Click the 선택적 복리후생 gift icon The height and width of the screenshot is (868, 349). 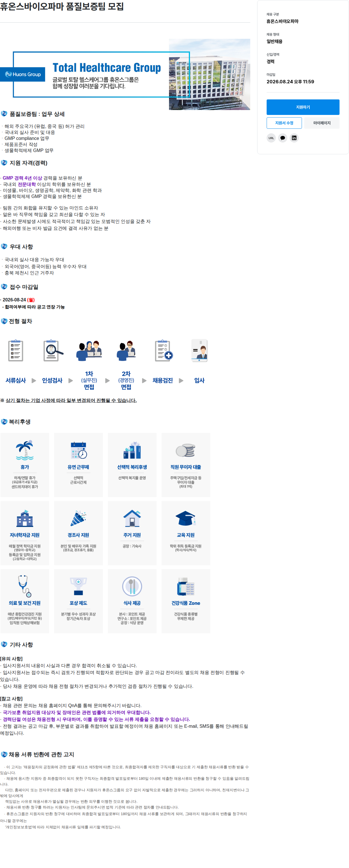click(x=132, y=450)
